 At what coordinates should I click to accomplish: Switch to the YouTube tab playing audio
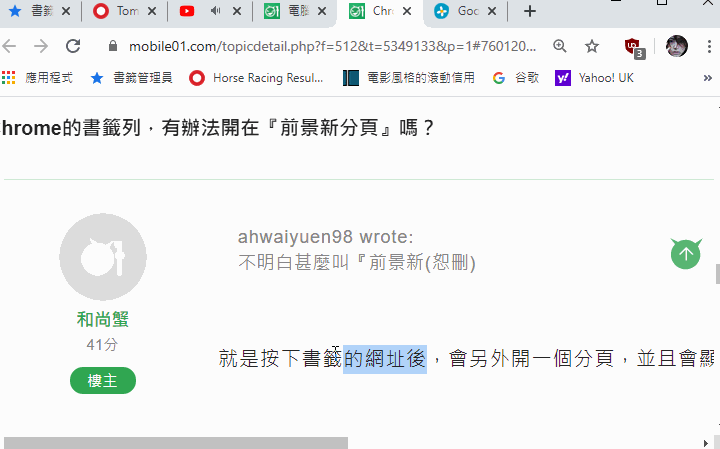187,11
